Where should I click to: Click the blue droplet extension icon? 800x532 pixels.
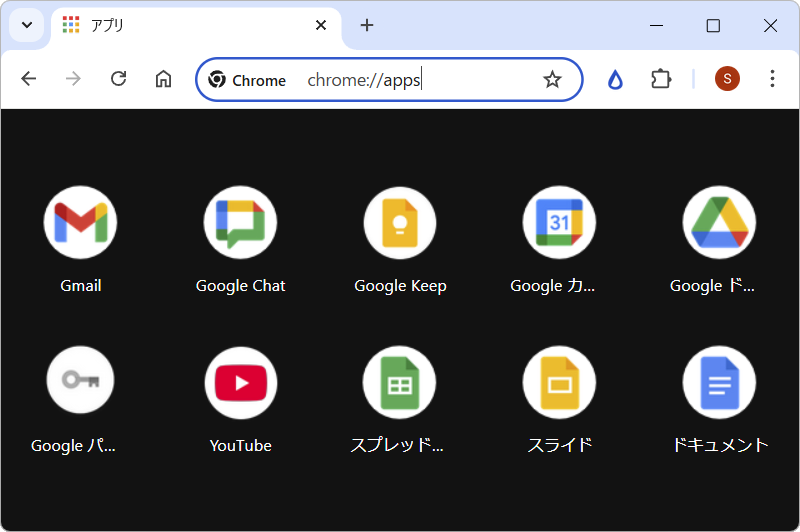point(615,80)
